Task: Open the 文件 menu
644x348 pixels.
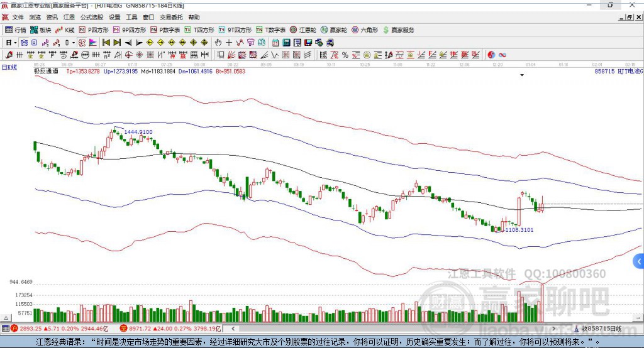Action: [x=18, y=17]
